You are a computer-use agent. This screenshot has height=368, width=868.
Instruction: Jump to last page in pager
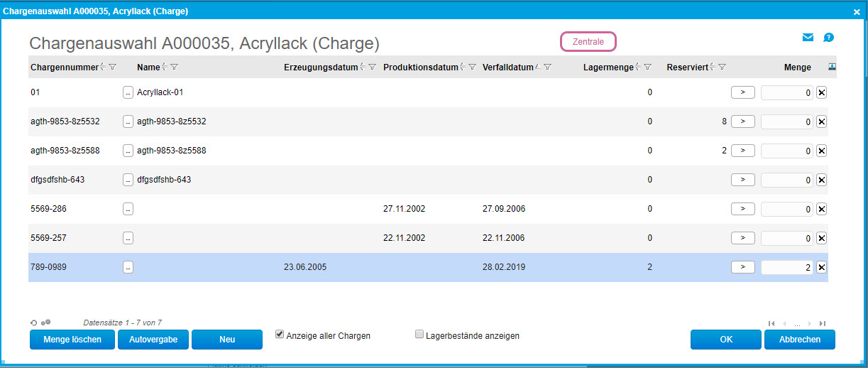pyautogui.click(x=822, y=323)
